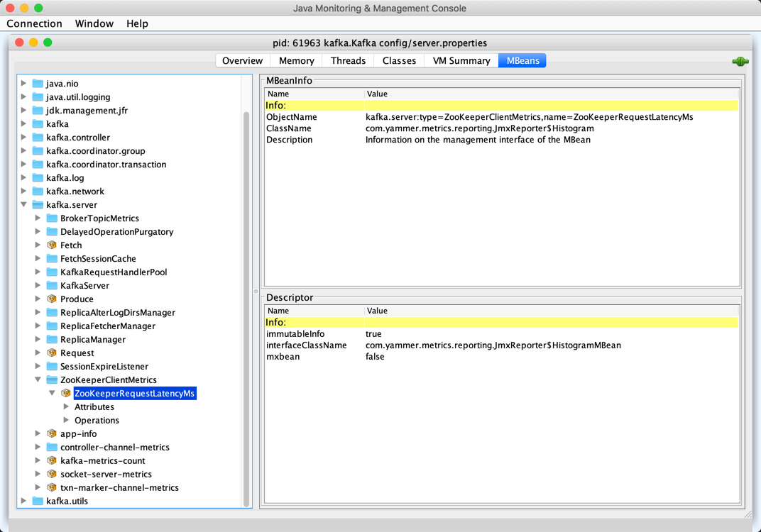Viewport: 761px width, 532px height.
Task: Collapse the kafka.server tree node
Action: [24, 205]
